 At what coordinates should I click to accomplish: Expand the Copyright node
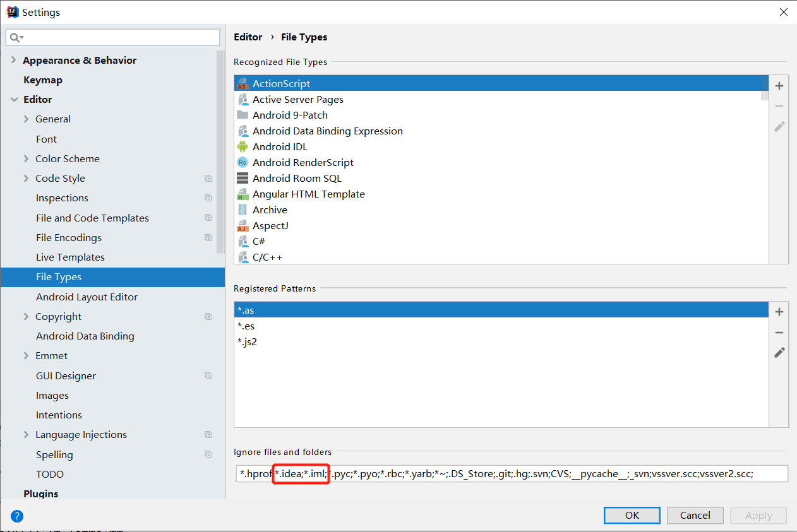(x=26, y=317)
